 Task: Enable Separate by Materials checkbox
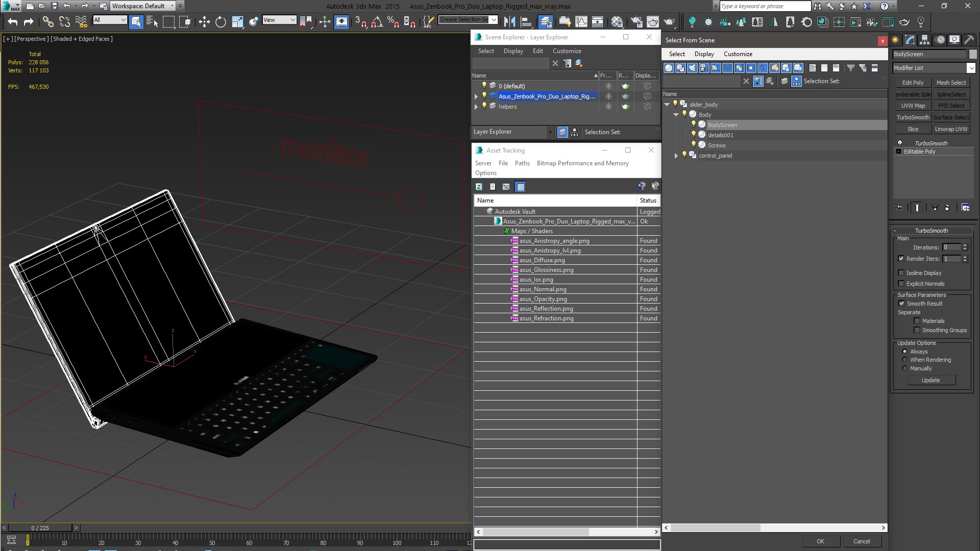917,321
